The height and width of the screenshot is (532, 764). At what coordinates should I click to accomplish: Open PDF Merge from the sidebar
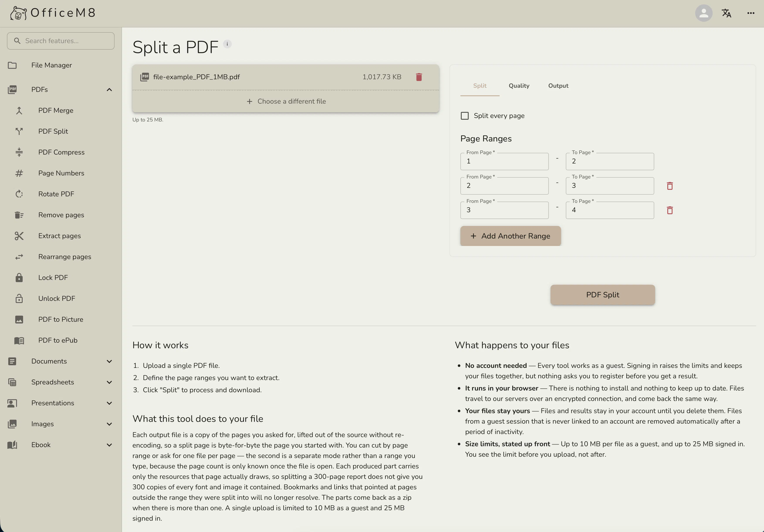coord(61,110)
